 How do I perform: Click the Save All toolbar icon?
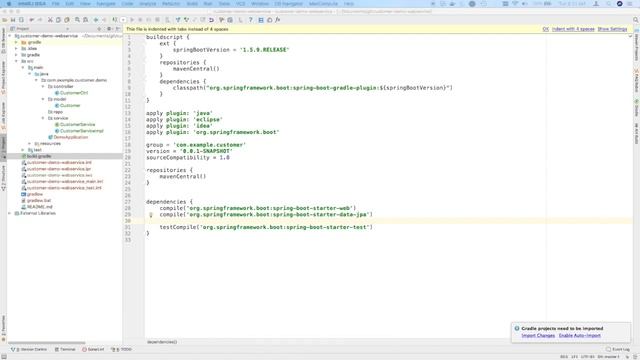pyautogui.click(x=13, y=20)
